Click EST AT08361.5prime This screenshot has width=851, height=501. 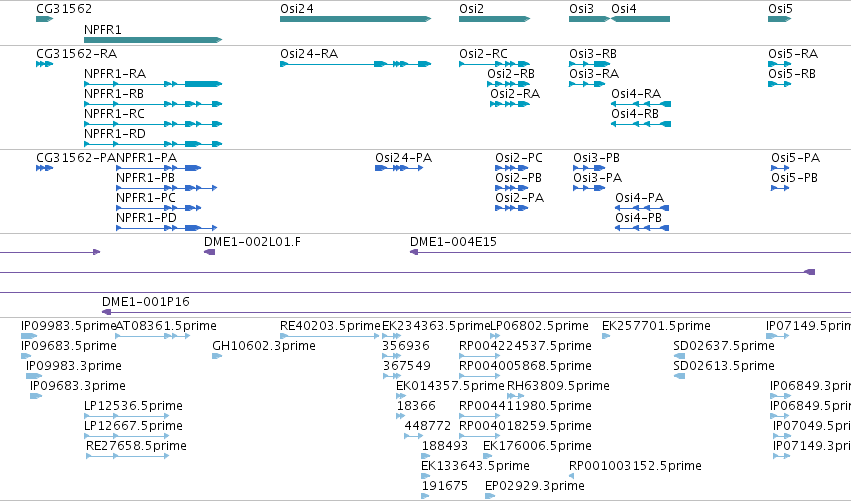point(153,336)
